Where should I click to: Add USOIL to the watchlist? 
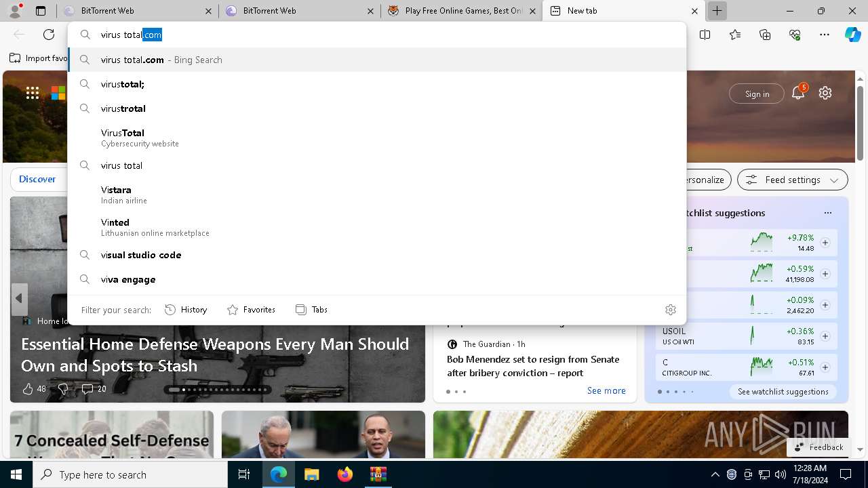click(x=825, y=336)
